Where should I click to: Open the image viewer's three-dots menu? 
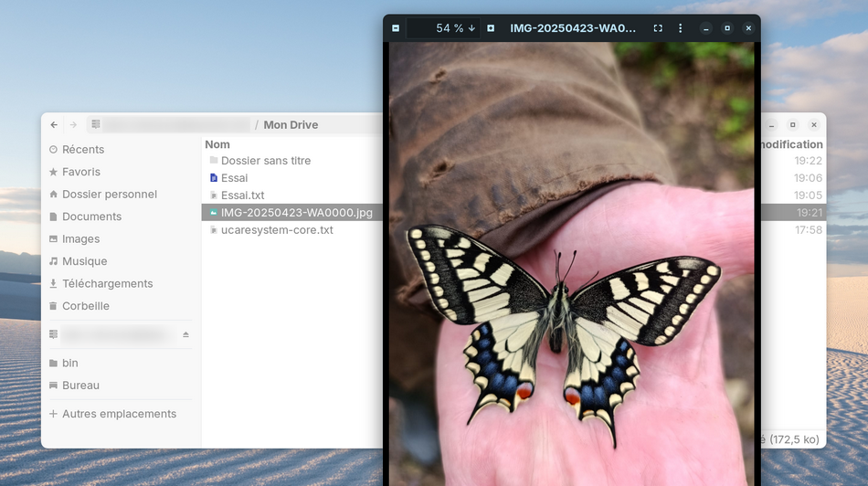tap(681, 28)
